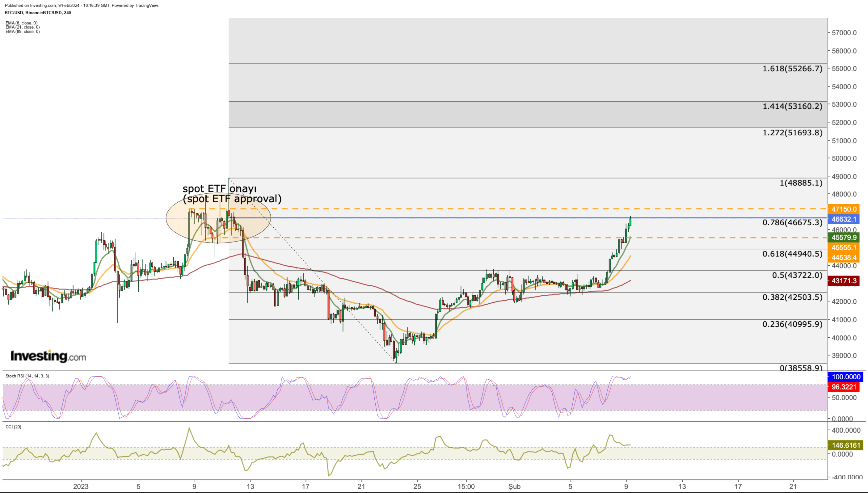Viewport: 868px width, 493px height.
Task: Click the 15:00 time axis label
Action: pyautogui.click(x=466, y=486)
